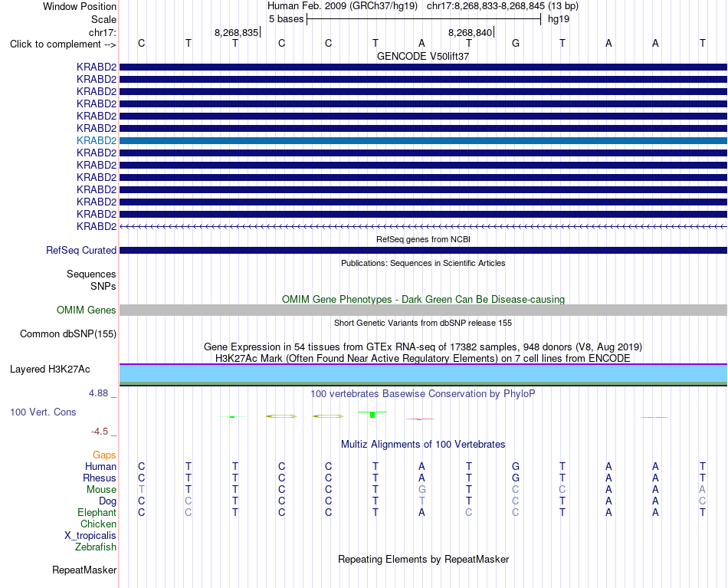Screen dimensions: 728x588
Task: Click the Window Position label
Action: [x=80, y=6]
